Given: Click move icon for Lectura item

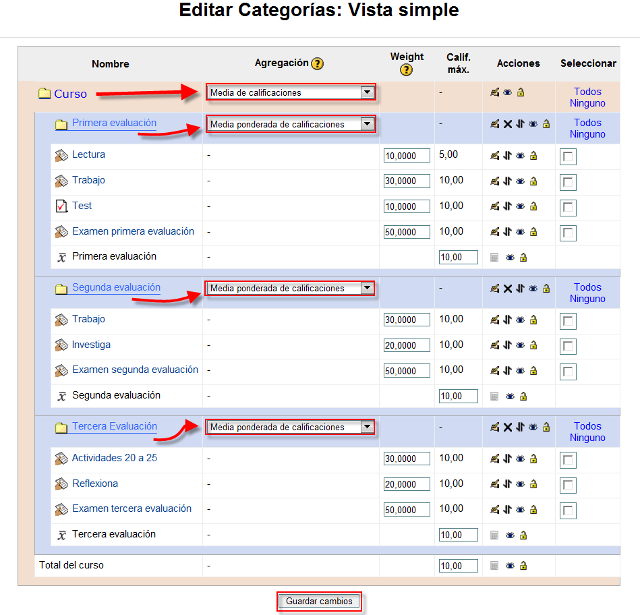Looking at the screenshot, I should [x=507, y=156].
